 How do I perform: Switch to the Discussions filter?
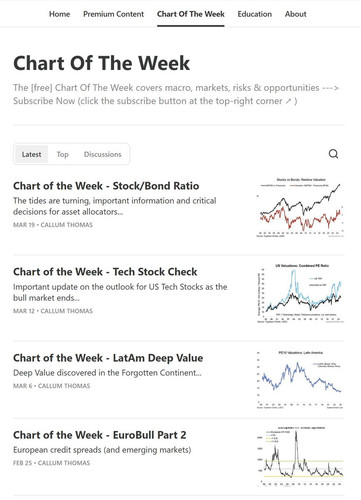pyautogui.click(x=103, y=154)
